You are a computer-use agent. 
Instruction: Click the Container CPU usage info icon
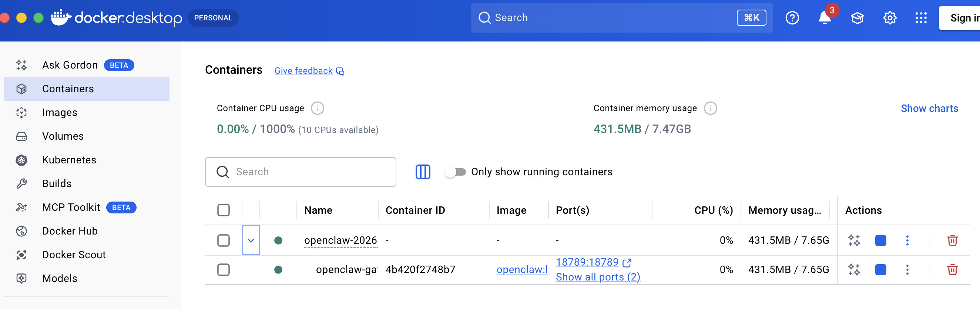(317, 108)
